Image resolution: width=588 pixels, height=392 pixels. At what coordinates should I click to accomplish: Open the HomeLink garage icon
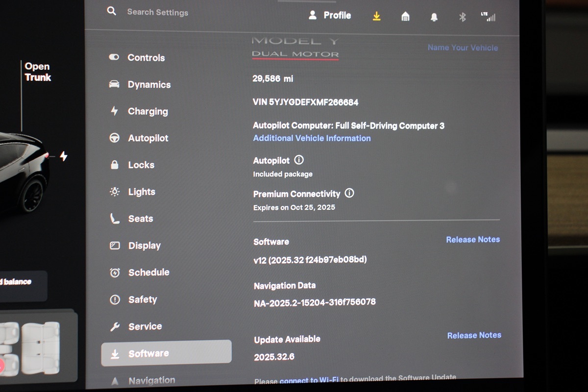[x=405, y=17]
